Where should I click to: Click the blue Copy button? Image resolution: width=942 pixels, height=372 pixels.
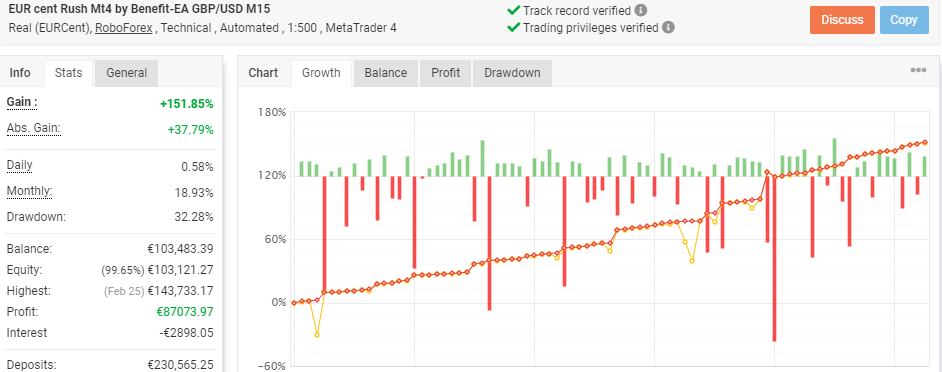point(904,20)
